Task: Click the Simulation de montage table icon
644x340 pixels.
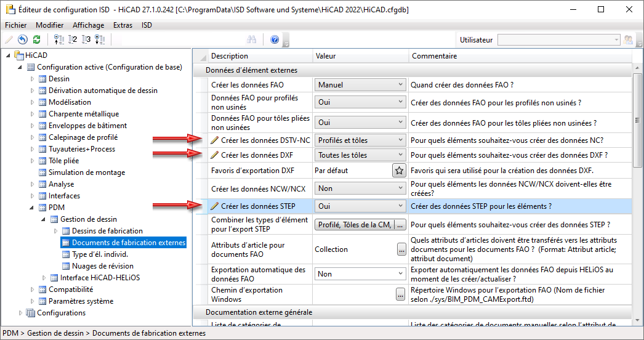Action: 42,172
